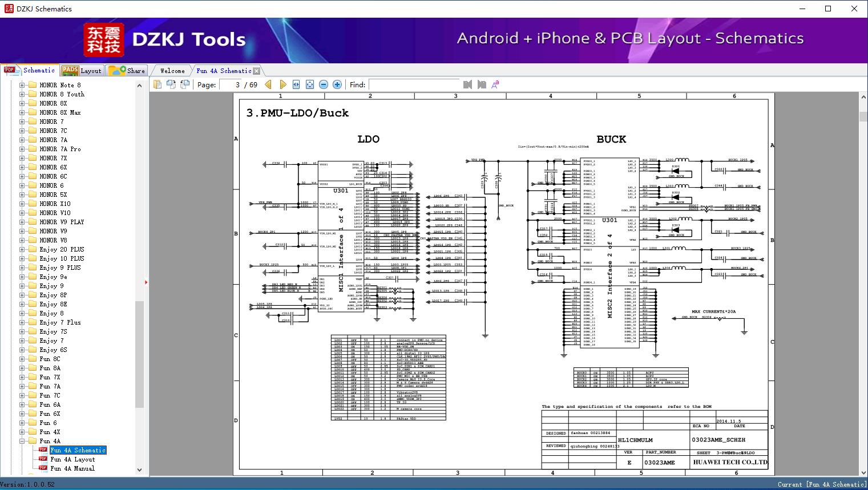The height and width of the screenshot is (490, 868).
Task: Click the fit page icon
Action: click(x=310, y=84)
